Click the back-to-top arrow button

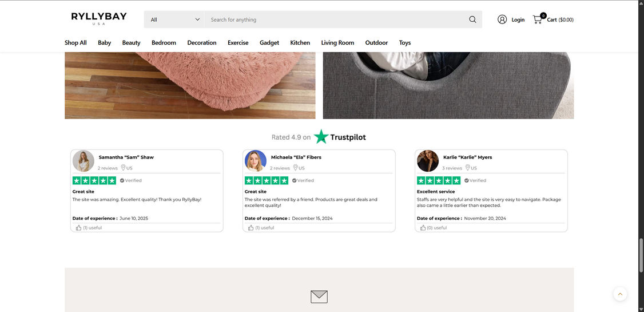coord(620,294)
